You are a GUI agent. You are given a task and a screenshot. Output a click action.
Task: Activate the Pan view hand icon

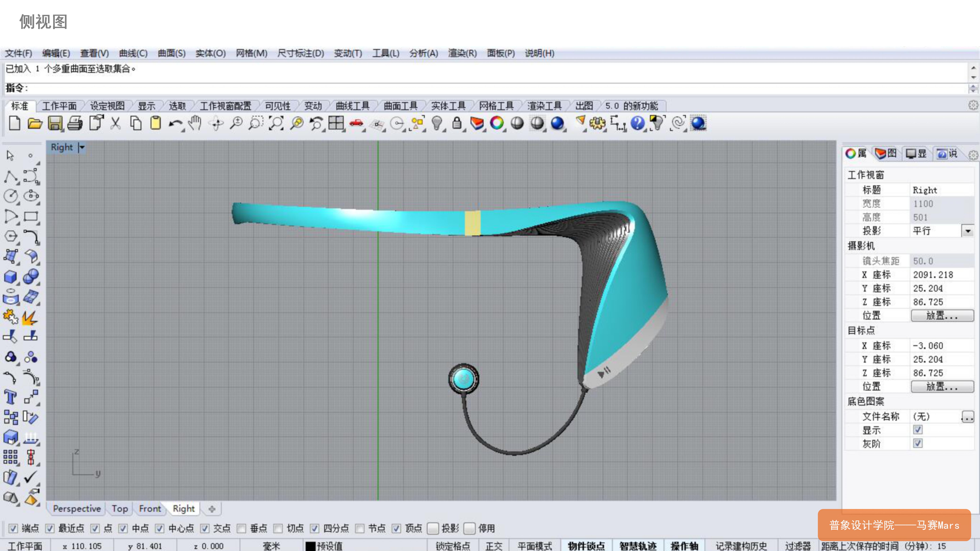195,122
